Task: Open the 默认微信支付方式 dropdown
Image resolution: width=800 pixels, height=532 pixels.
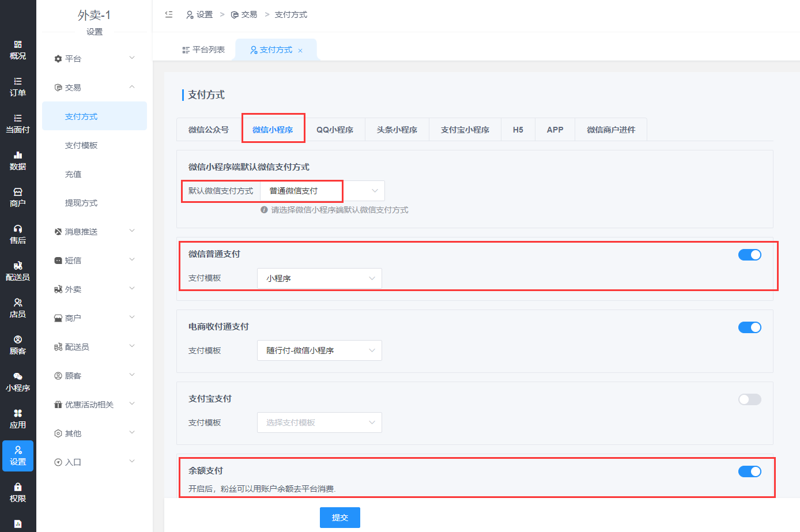Action: 323,191
